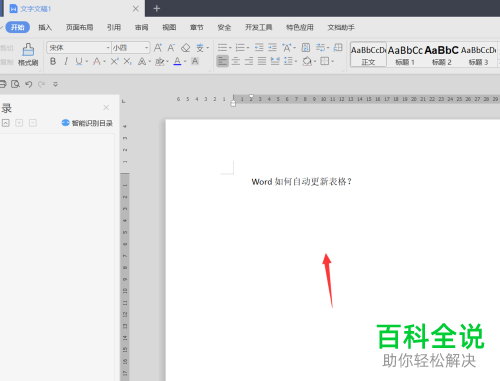Viewport: 500px width, 381px height.
Task: Click 智能识别目录 in the navigation pane
Action: click(87, 123)
